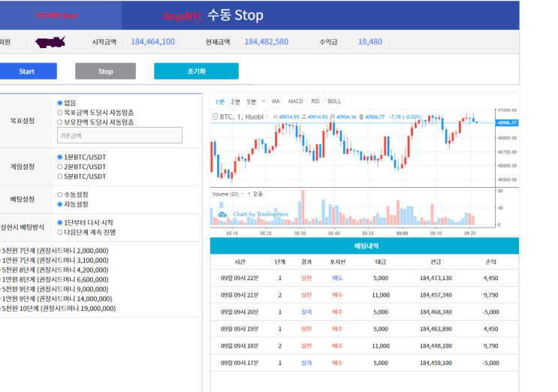Click the TradingView cloud logo icon
Screen dimensions: 558x392
point(222,214)
